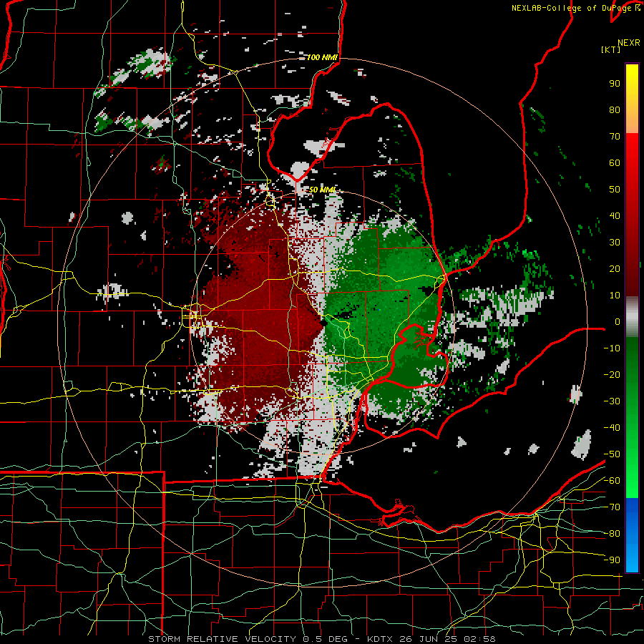644x644 pixels.
Task: Click the positive 80 knot scale label
Action: point(615,110)
